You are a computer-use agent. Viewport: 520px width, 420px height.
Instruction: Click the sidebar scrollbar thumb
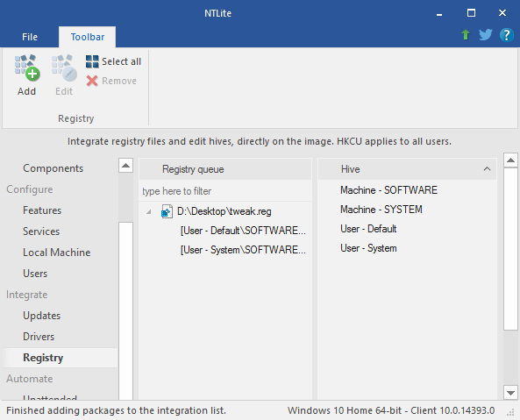[x=125, y=311]
